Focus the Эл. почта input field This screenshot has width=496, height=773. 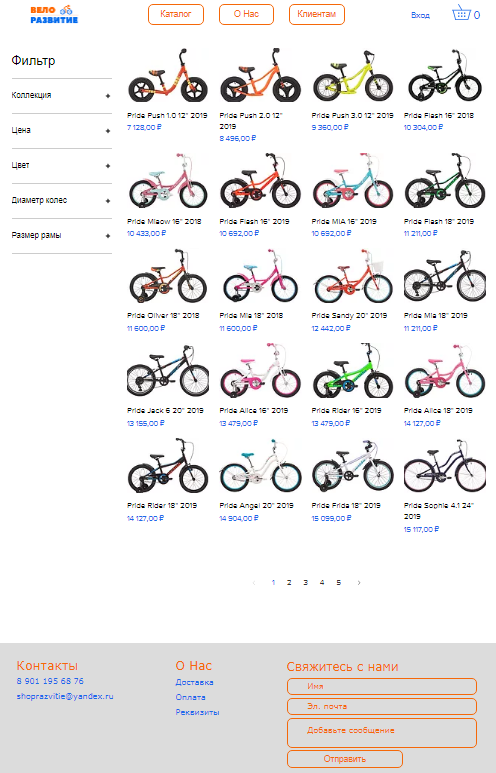(x=382, y=706)
